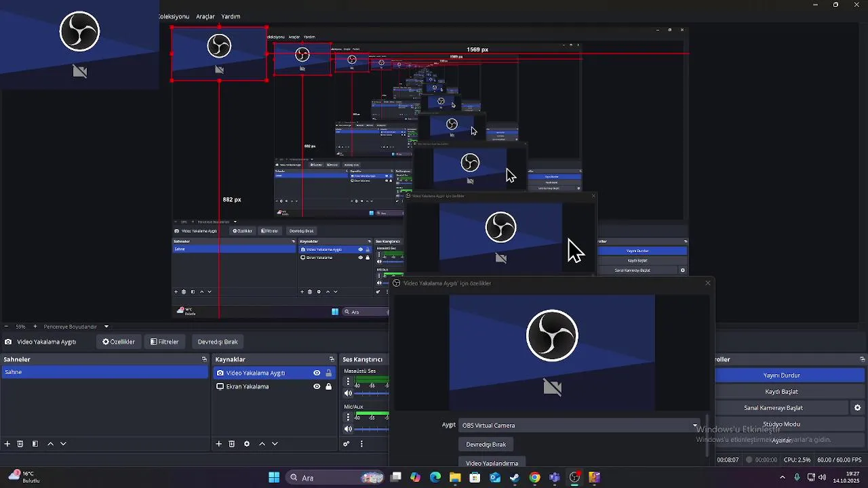Zoom out the preview with minus
Screen dimensions: 868x488
(x=6, y=327)
